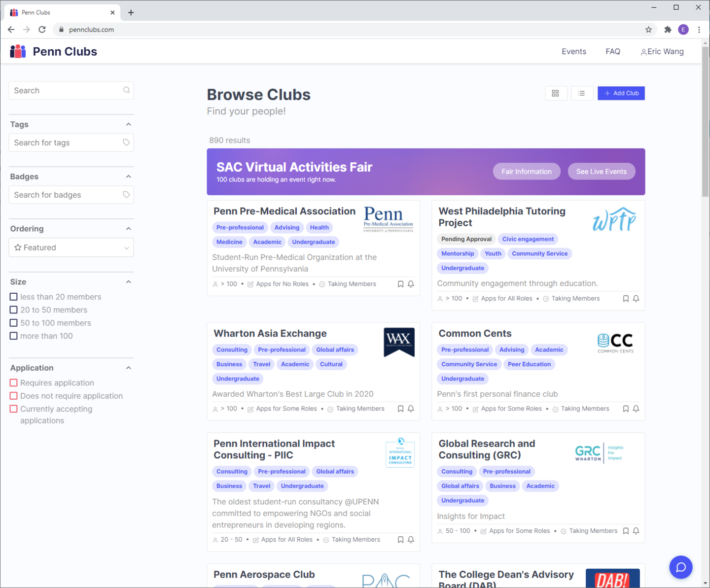Screen dimensions: 710x588
Task: Open Search for tags dropdown
Action: [71, 142]
